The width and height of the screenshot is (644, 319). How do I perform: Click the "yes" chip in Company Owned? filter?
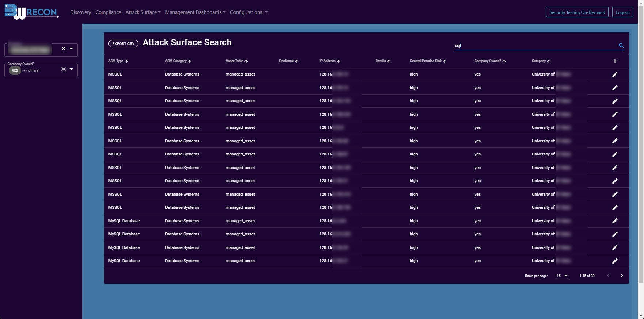click(15, 70)
